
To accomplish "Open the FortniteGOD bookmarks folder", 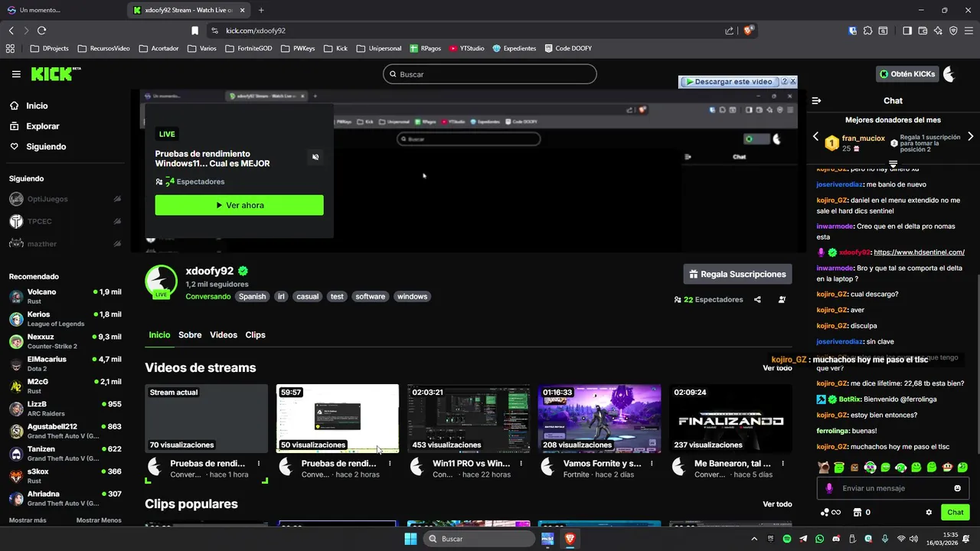I will 249,48.
